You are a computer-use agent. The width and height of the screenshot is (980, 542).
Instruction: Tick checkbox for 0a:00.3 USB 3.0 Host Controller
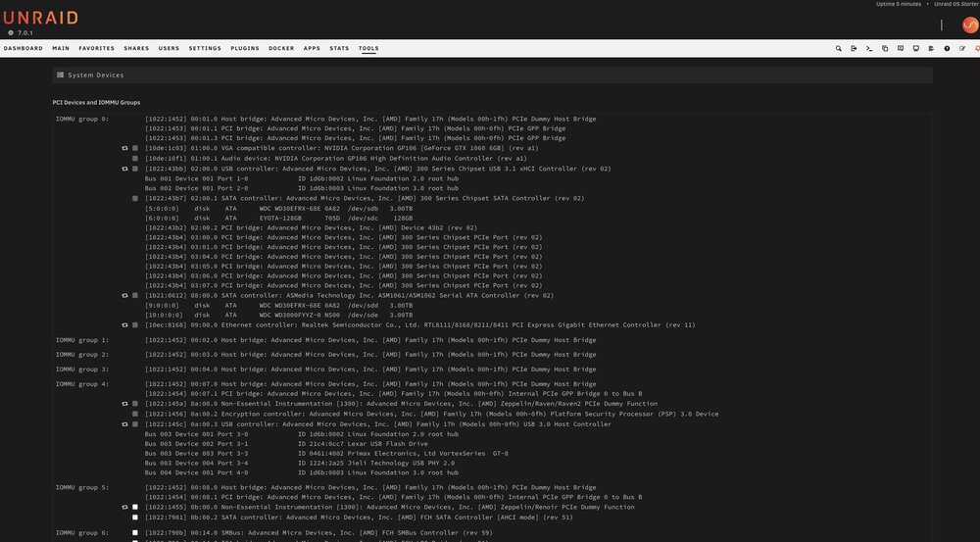click(135, 424)
